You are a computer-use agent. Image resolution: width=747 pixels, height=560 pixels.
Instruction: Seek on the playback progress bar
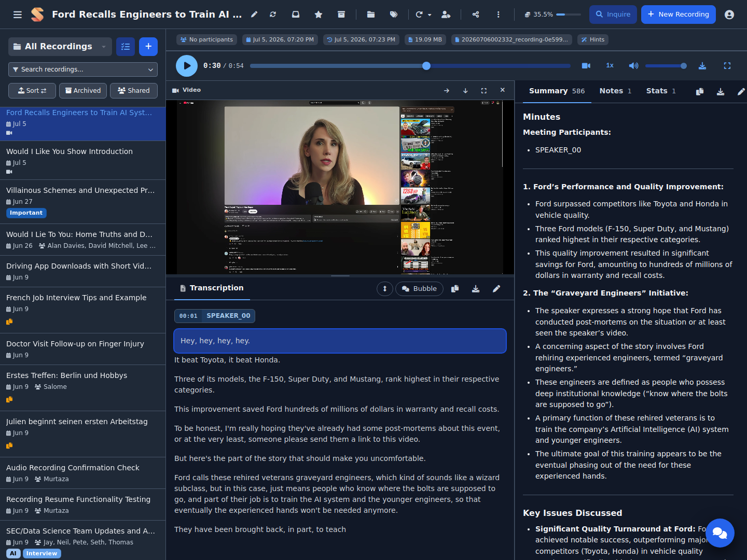pos(410,66)
